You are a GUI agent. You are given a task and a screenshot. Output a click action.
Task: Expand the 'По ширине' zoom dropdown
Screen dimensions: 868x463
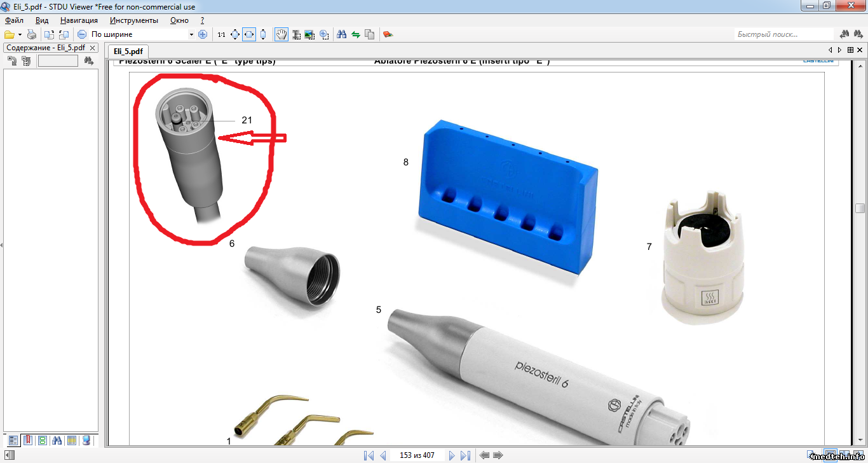(x=191, y=34)
